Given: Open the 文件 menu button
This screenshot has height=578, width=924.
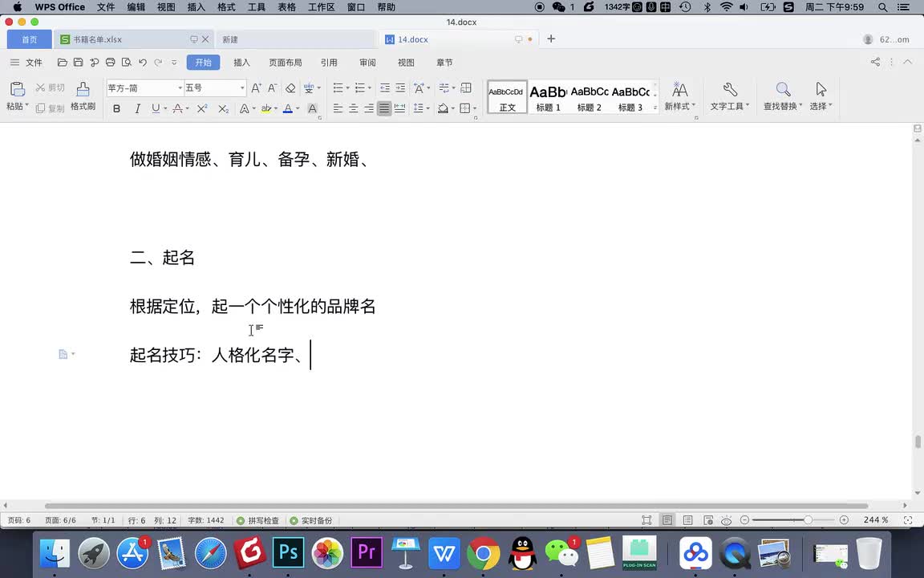Looking at the screenshot, I should 26,63.
